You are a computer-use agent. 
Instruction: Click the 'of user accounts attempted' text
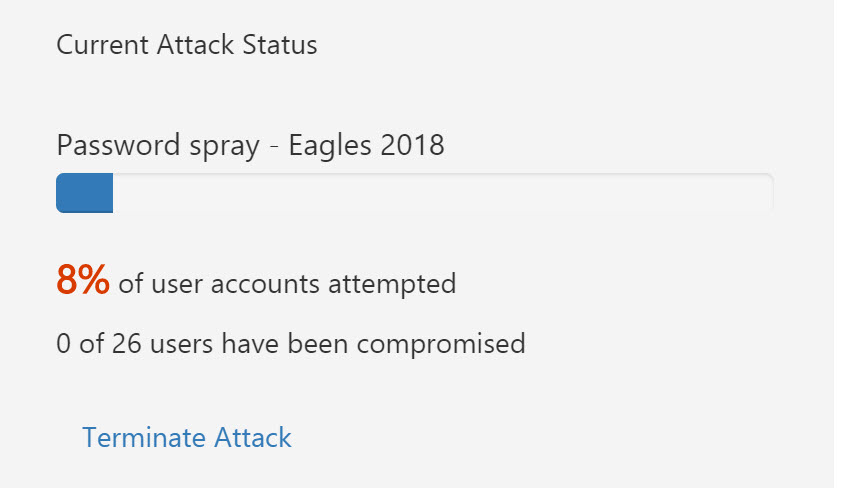(287, 284)
